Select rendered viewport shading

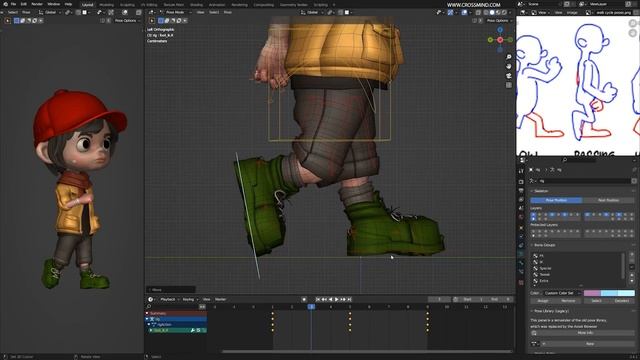[504, 13]
